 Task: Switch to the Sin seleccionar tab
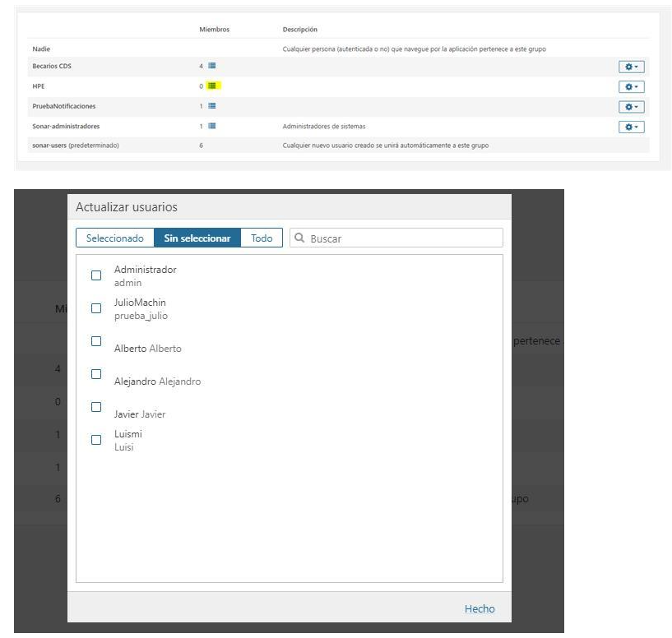pyautogui.click(x=197, y=238)
